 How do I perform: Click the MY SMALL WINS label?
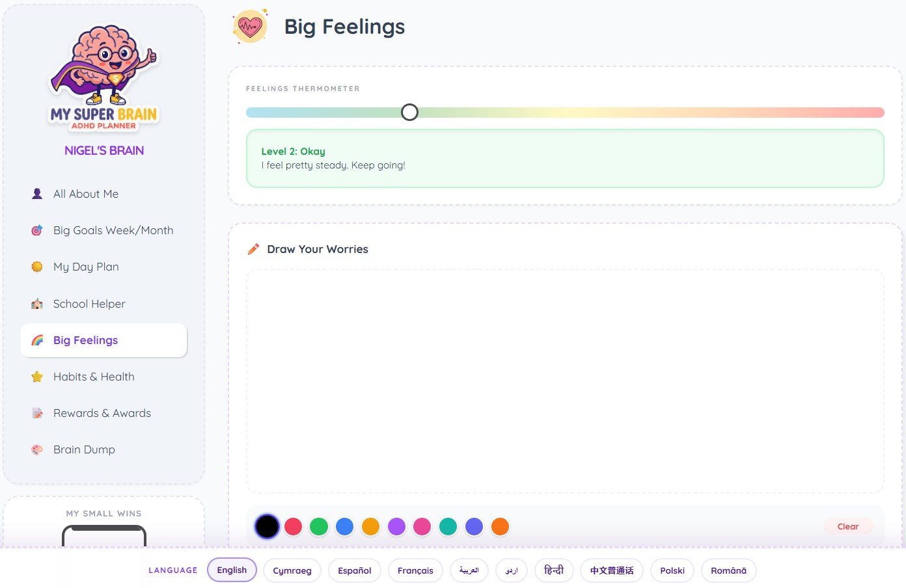tap(103, 513)
